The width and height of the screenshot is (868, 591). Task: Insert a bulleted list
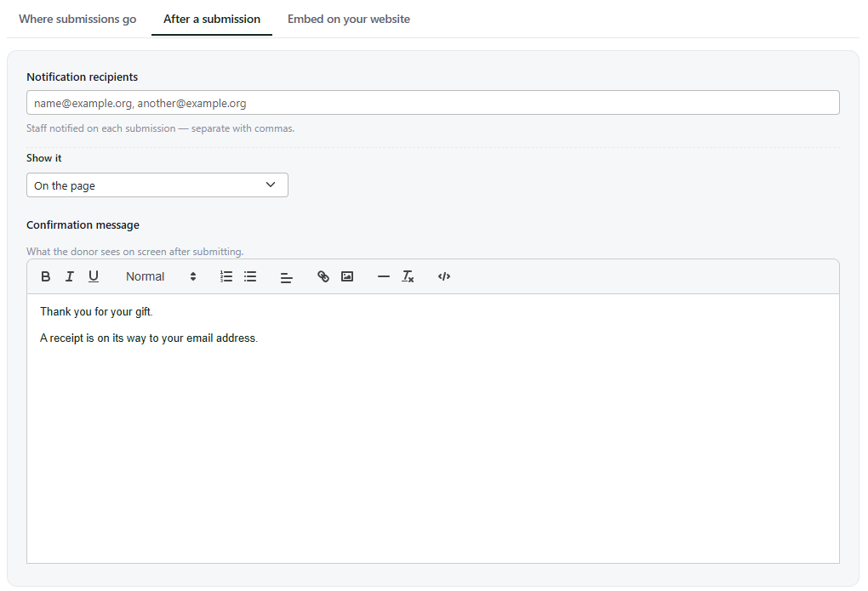click(250, 276)
